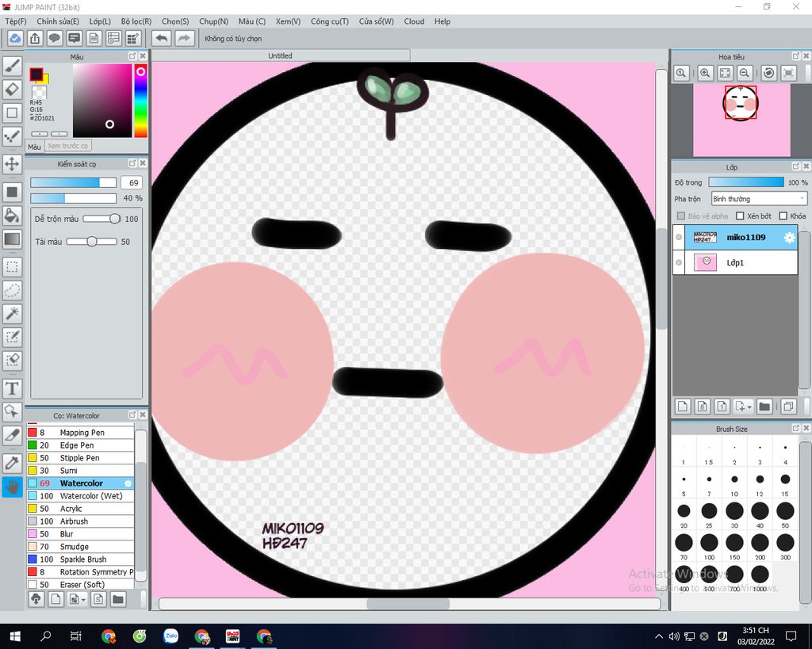Open settings gear of Watercolor brush
The width and height of the screenshot is (812, 649).
coord(128,483)
